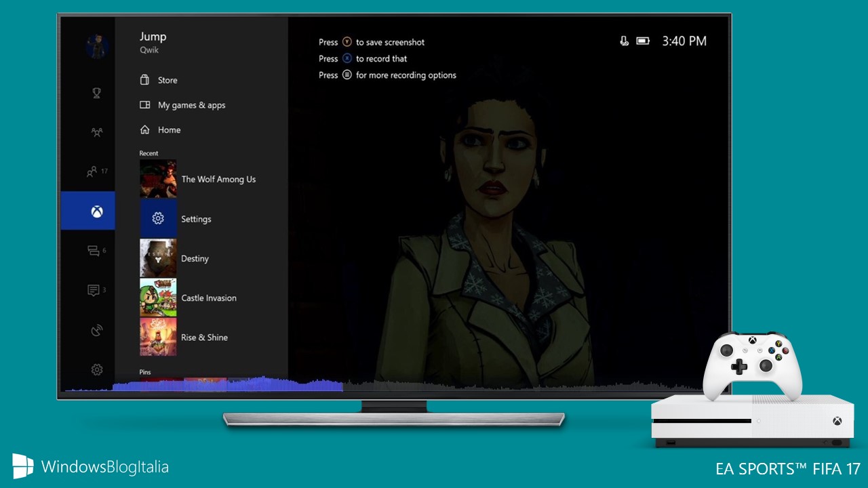Viewport: 868px width, 488px height.
Task: Click 'for more recording options' text
Action: click(x=406, y=75)
